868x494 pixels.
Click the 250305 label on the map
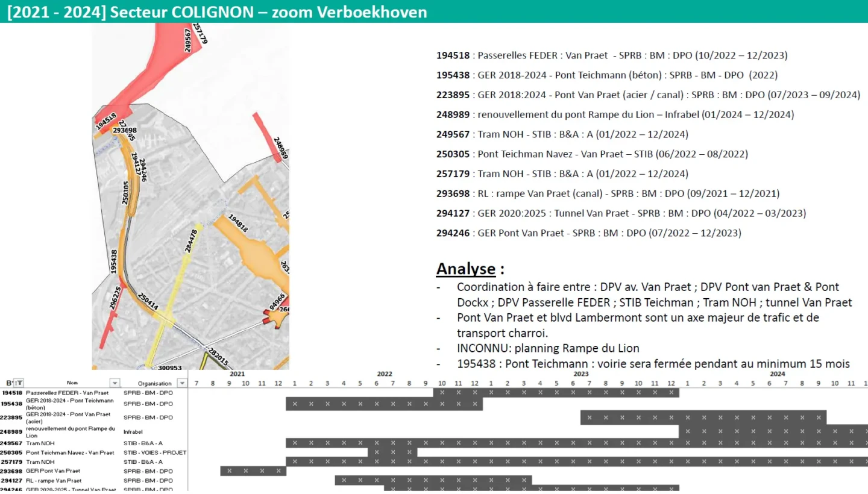pos(126,192)
